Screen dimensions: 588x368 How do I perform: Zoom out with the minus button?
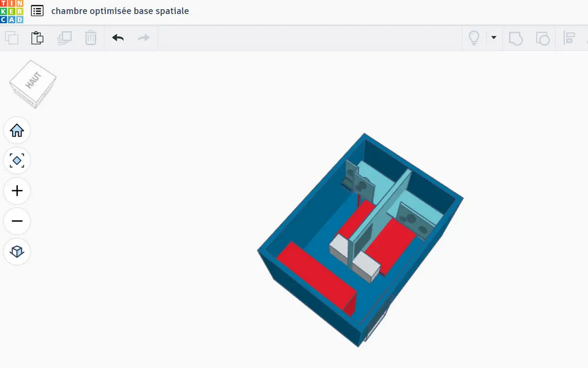[x=17, y=221]
